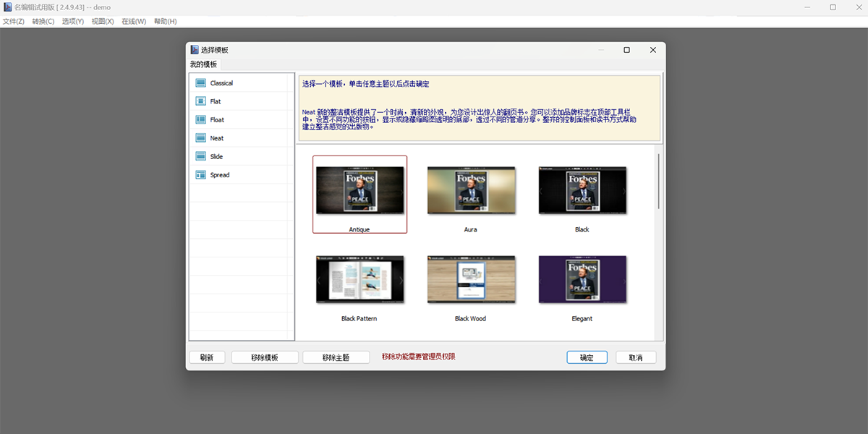Viewport: 868px width, 434px height.
Task: Select the Slide template icon
Action: (200, 156)
